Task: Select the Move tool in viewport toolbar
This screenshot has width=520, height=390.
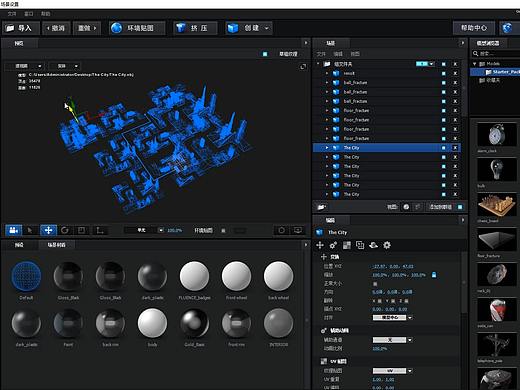Action: pos(48,230)
